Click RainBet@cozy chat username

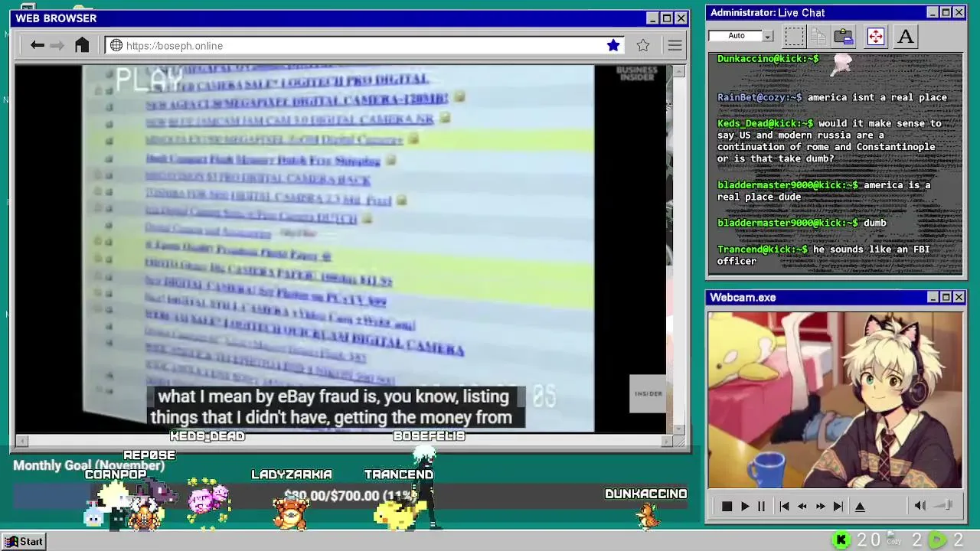pos(759,97)
